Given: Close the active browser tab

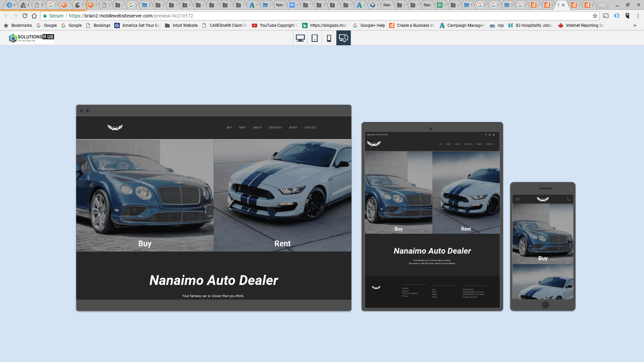Looking at the screenshot, I should point(563,5).
